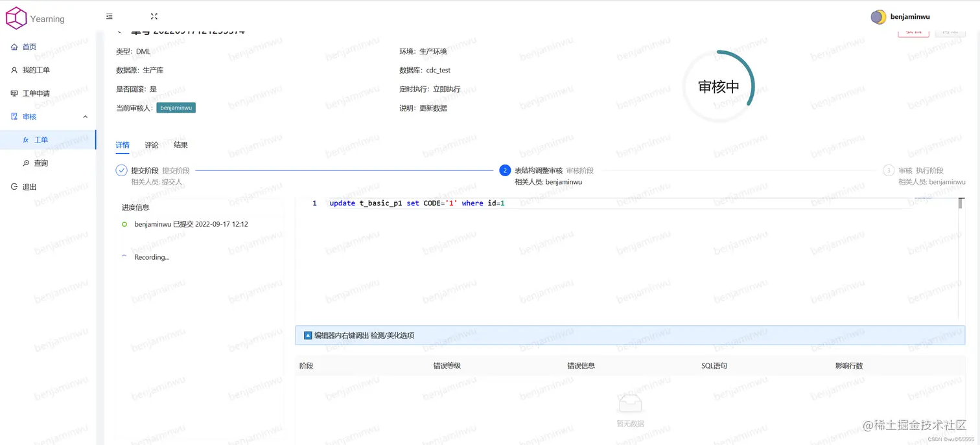Click the 类型: DML field

[x=134, y=51]
